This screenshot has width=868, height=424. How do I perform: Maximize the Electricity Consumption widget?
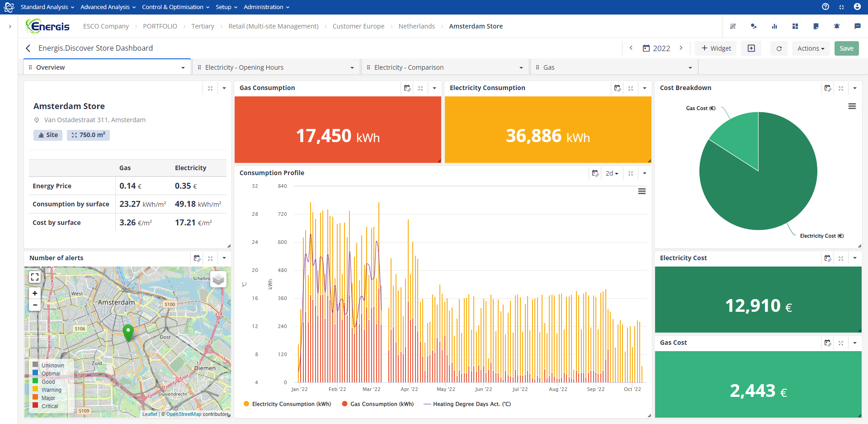[x=631, y=88]
